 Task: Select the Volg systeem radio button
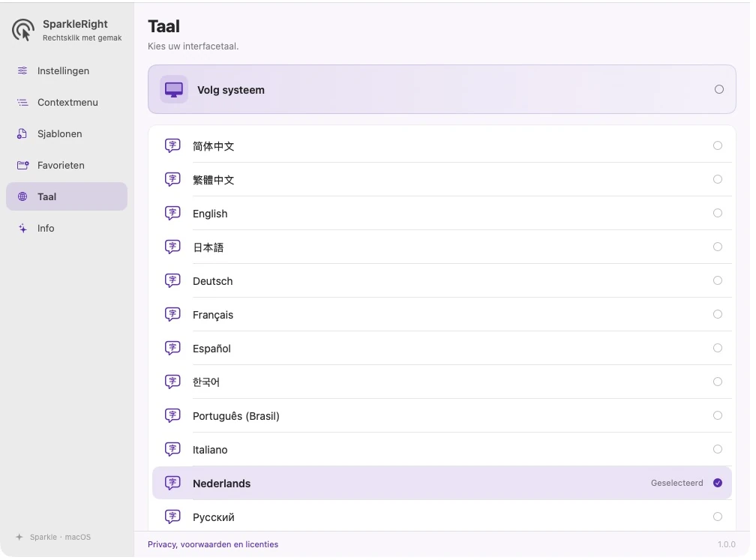718,89
